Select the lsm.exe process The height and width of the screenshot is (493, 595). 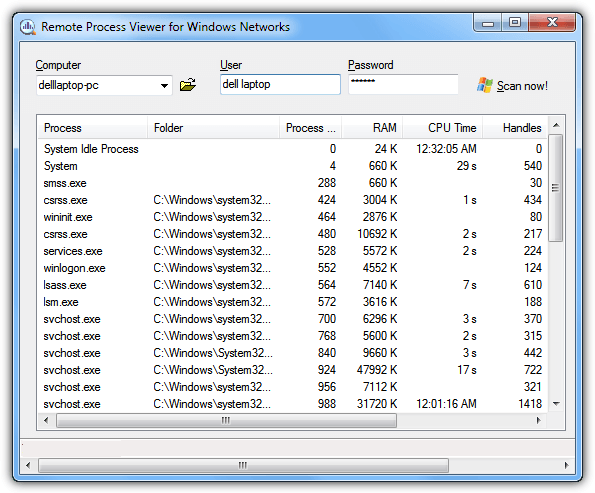coord(293,302)
